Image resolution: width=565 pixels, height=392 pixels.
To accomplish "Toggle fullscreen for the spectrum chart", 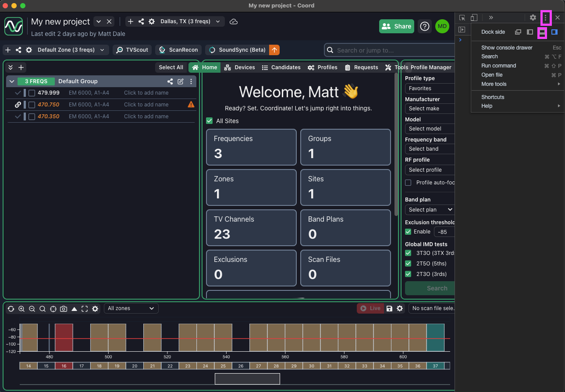I will point(85,309).
